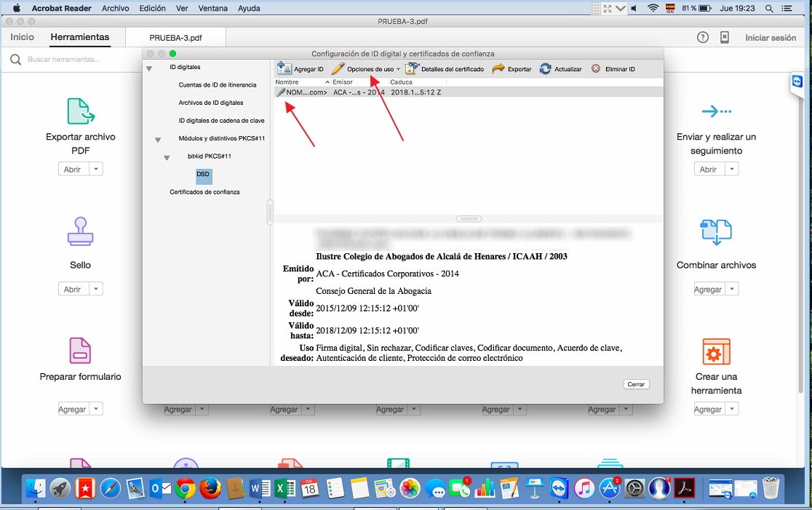Image resolution: width=812 pixels, height=510 pixels.
Task: Click Iniciar sesión
Action: coord(771,38)
